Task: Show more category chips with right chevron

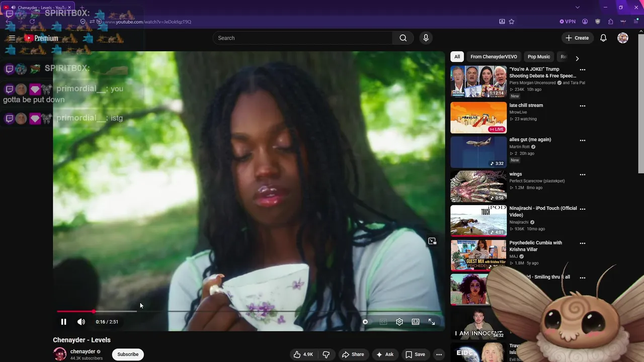Action: [x=577, y=58]
